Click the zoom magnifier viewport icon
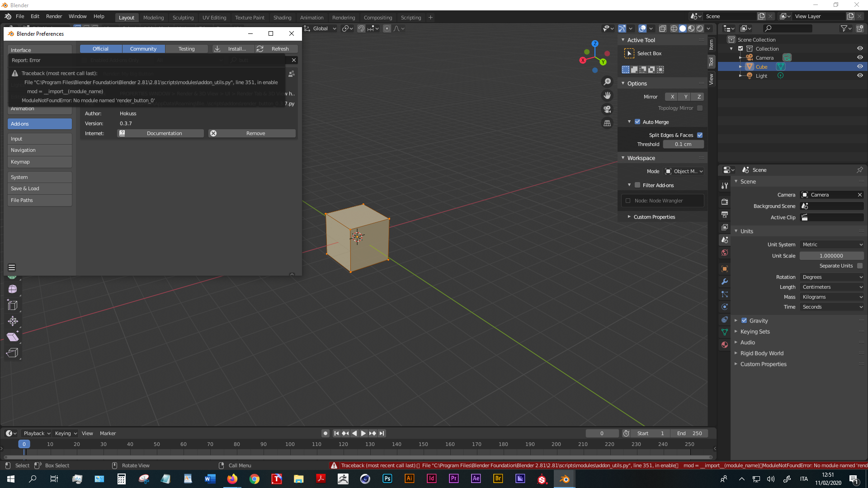 tap(607, 82)
